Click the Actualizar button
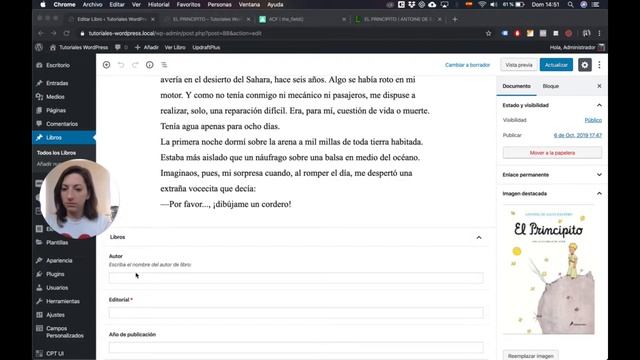This screenshot has width=640, height=360. click(556, 65)
